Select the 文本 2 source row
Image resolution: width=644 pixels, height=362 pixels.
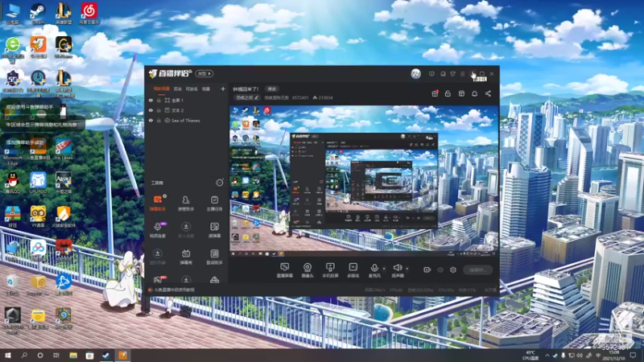(187, 110)
